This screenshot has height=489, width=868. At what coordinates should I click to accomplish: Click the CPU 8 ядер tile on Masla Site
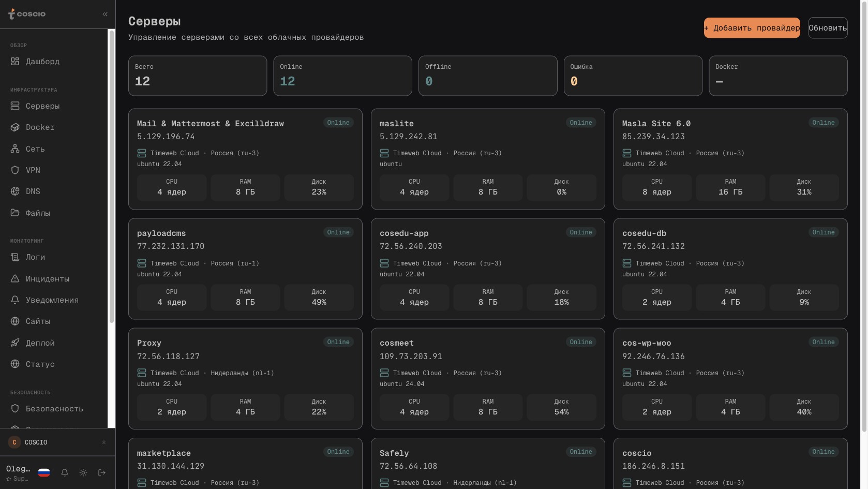pos(657,187)
